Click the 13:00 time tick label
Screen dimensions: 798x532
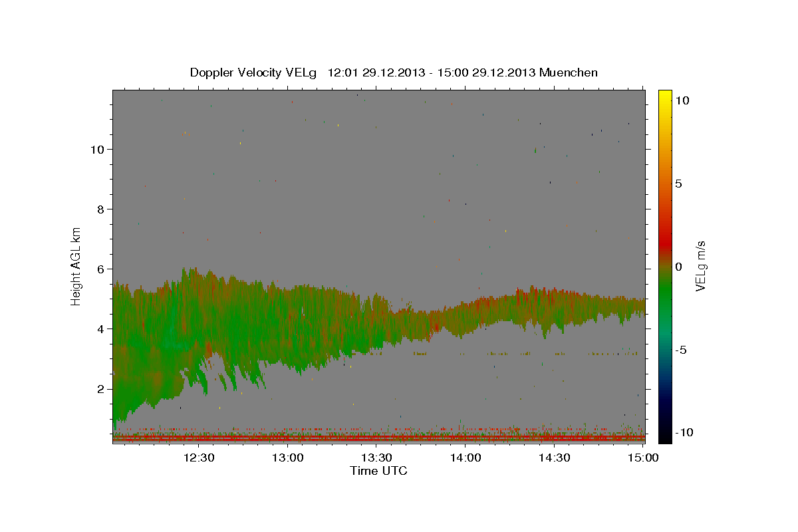[x=288, y=458]
